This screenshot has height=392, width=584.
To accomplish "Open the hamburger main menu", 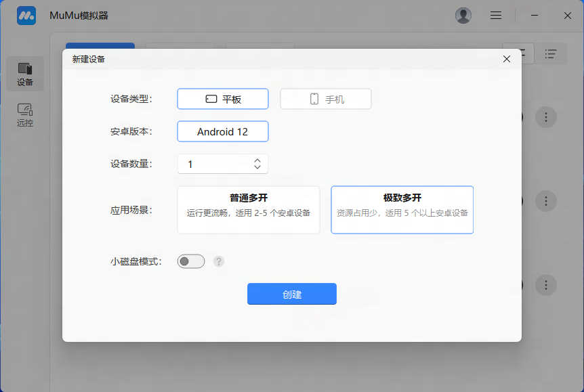I will pos(496,16).
